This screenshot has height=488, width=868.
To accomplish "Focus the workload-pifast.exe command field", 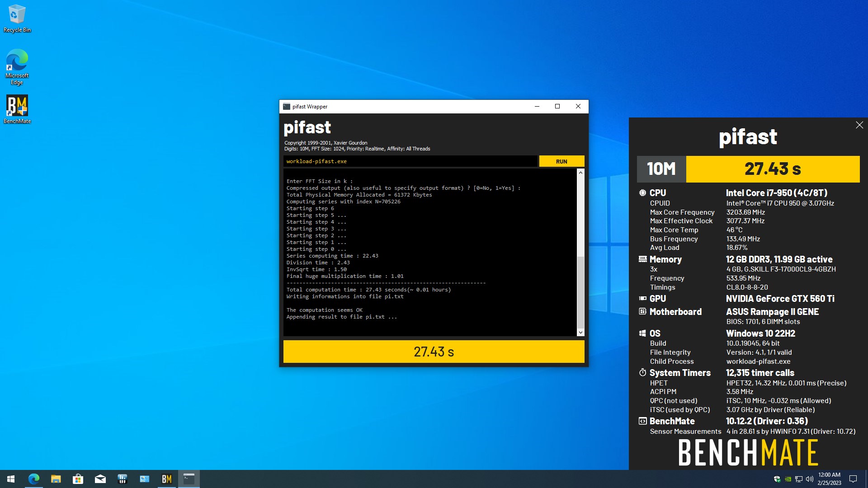I will click(410, 161).
